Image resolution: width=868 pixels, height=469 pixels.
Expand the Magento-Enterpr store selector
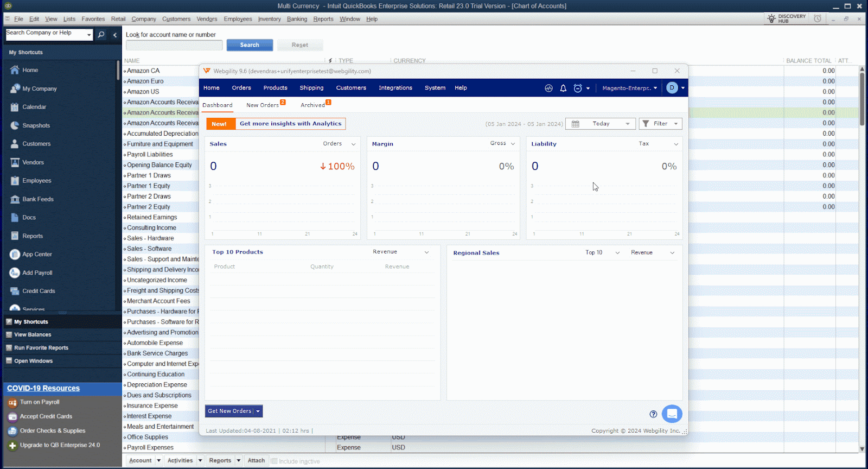pos(629,88)
